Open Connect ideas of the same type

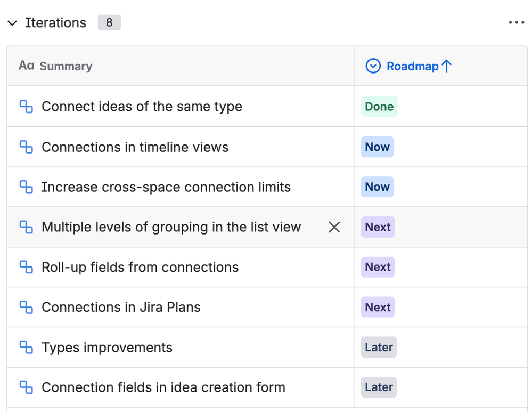[142, 107]
